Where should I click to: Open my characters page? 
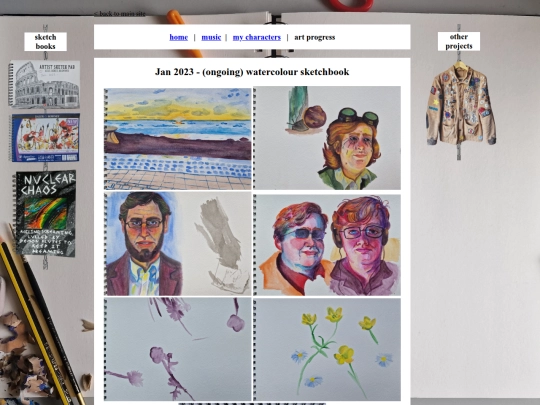257,37
